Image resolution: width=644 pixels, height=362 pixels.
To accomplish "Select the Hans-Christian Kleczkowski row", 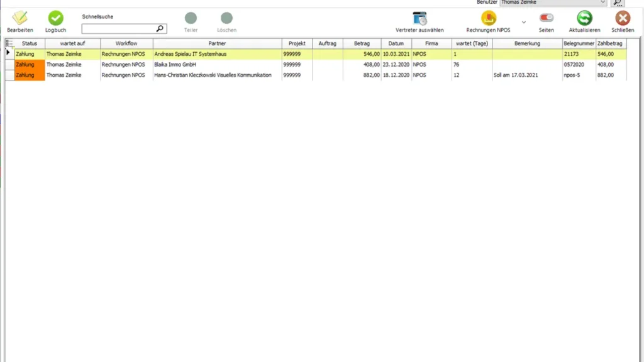I will click(x=217, y=75).
